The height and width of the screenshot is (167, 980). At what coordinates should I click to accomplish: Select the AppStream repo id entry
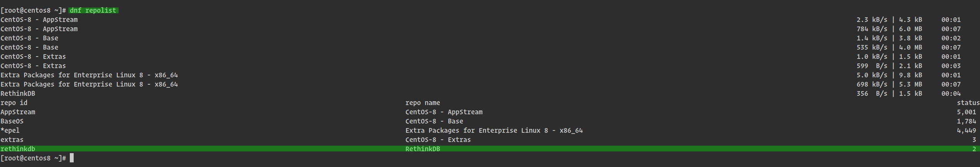18,112
